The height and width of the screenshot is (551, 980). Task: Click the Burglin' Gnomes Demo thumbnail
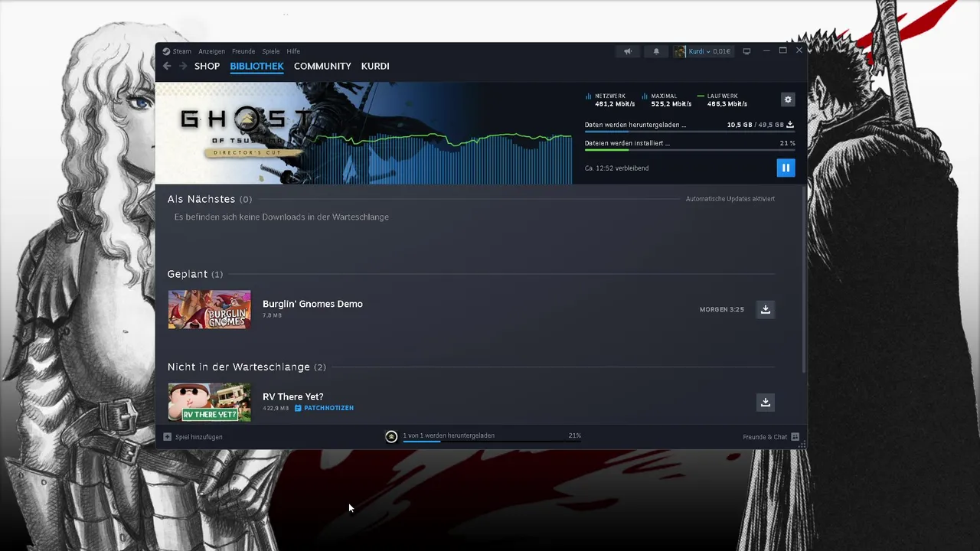pos(209,309)
